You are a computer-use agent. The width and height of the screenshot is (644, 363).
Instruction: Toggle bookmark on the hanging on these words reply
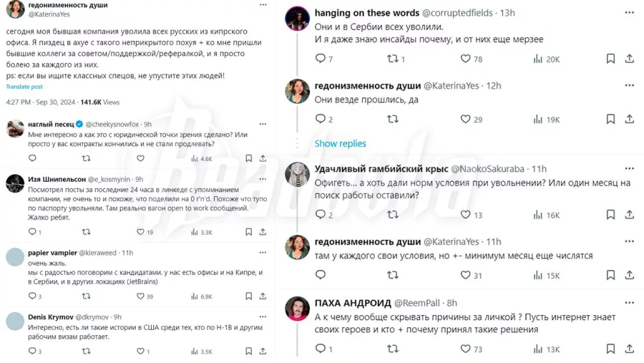click(610, 59)
